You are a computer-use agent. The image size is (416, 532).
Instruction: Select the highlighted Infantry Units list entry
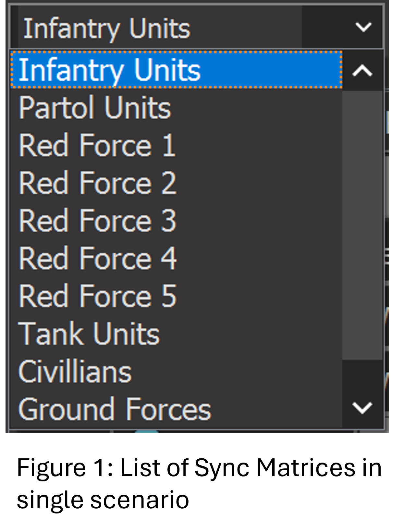(x=176, y=69)
